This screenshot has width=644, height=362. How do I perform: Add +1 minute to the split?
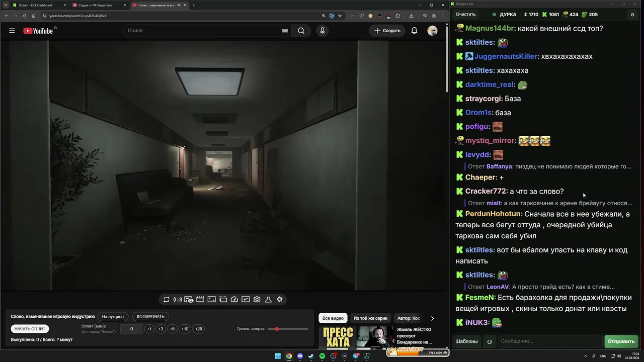[x=149, y=329]
